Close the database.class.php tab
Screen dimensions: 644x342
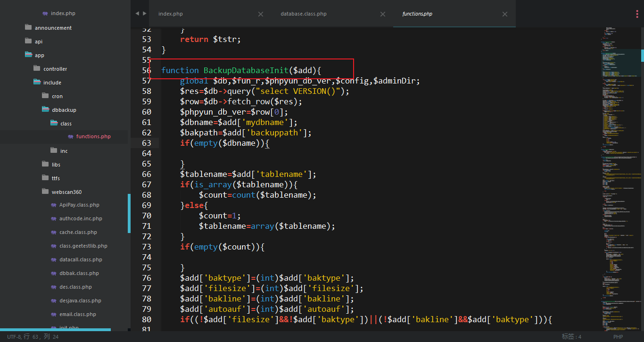(383, 14)
